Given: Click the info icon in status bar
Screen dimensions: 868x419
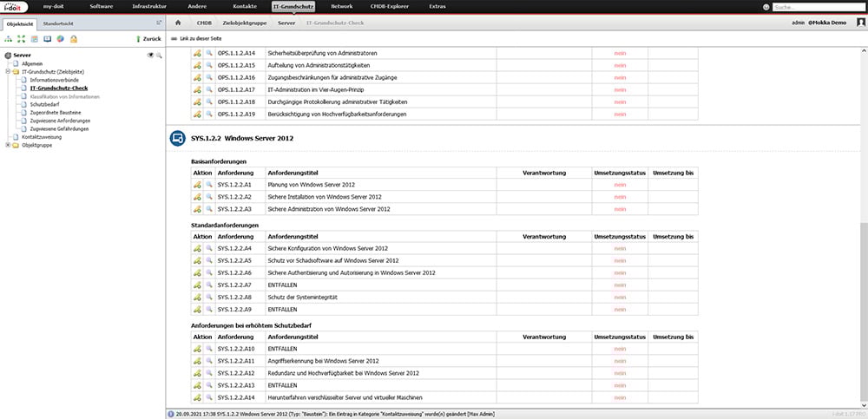Looking at the screenshot, I should pos(170,414).
